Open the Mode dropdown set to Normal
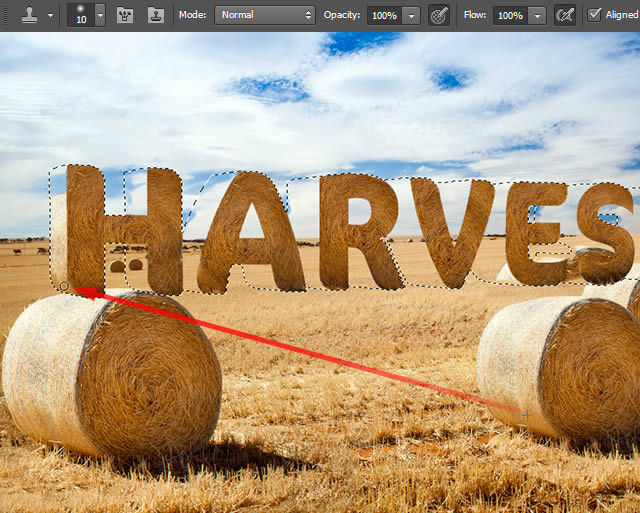 [265, 15]
